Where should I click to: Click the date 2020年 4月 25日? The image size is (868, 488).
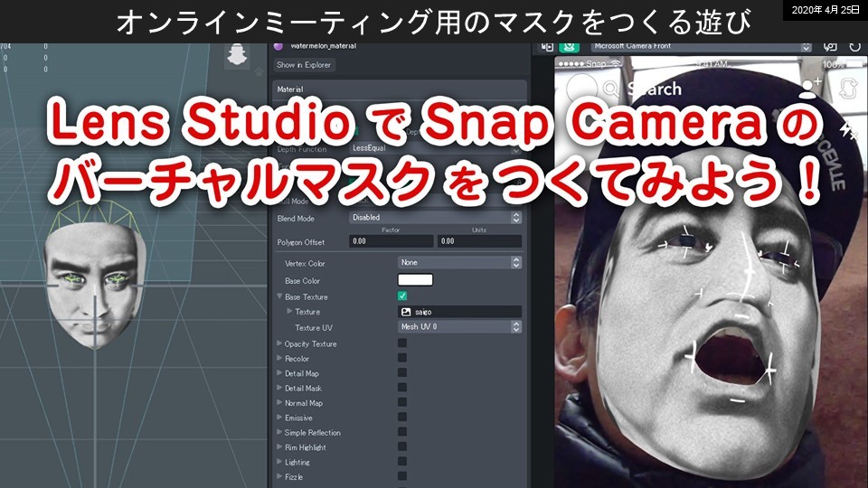click(x=826, y=10)
